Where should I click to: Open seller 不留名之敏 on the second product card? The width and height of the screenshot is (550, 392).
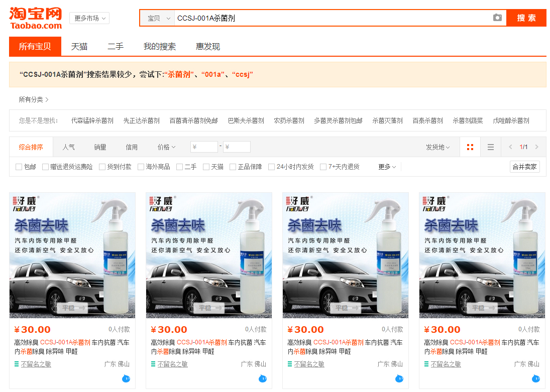pos(173,364)
